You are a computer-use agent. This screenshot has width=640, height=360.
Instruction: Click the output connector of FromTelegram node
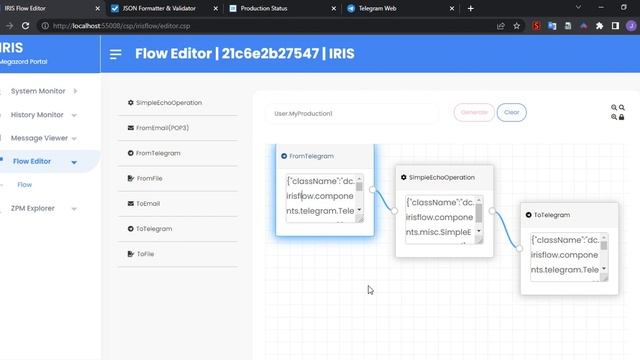tap(372, 189)
